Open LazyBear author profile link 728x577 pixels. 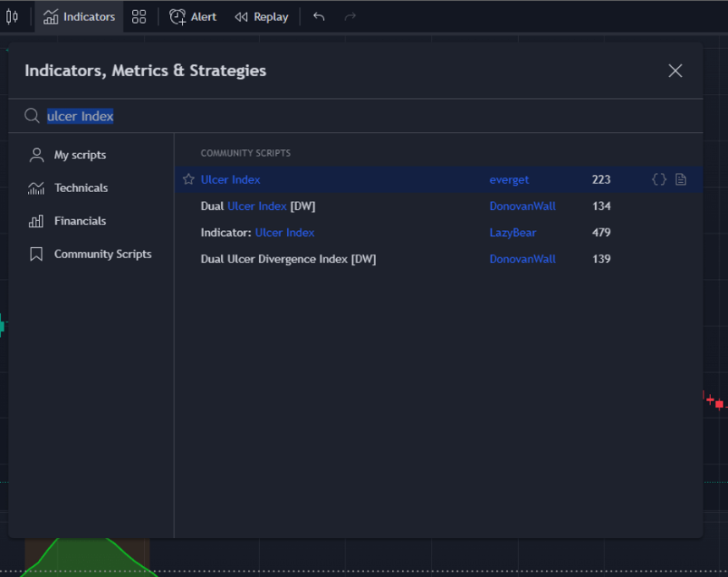click(x=512, y=233)
